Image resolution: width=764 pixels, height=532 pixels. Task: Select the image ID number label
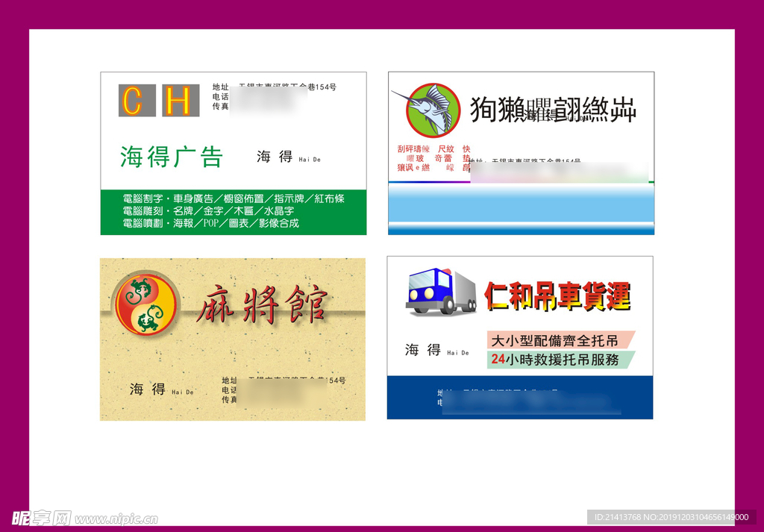click(x=670, y=517)
